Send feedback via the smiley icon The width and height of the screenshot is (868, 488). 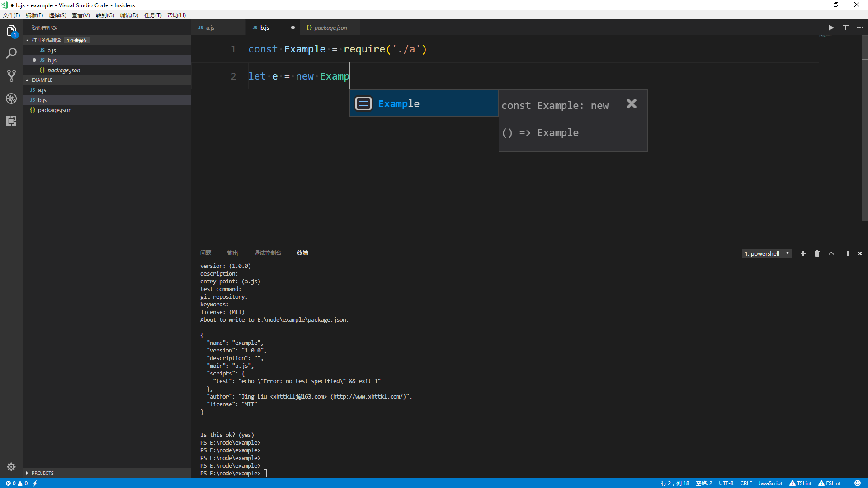857,483
